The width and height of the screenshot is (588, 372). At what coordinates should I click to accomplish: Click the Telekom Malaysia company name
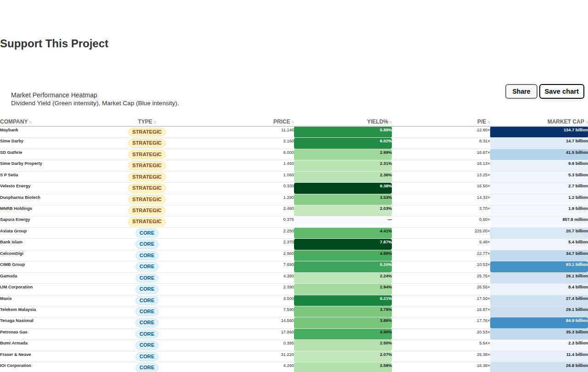click(18, 310)
